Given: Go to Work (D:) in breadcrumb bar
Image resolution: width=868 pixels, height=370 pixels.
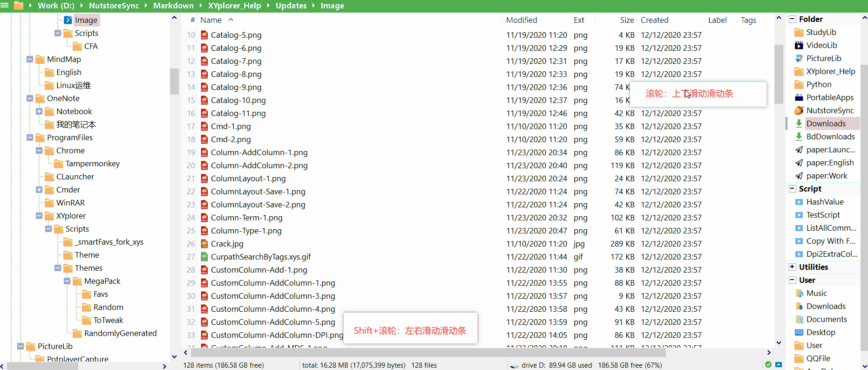Looking at the screenshot, I should [x=56, y=6].
